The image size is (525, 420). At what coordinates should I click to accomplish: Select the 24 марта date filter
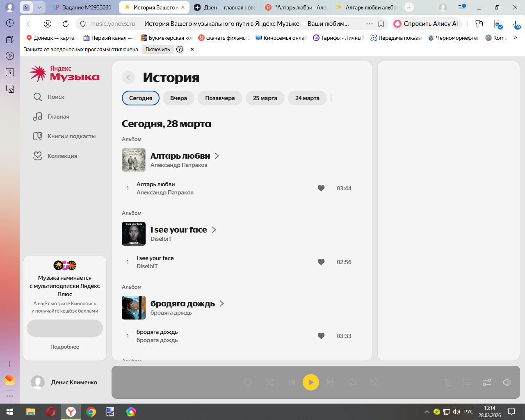point(307,98)
